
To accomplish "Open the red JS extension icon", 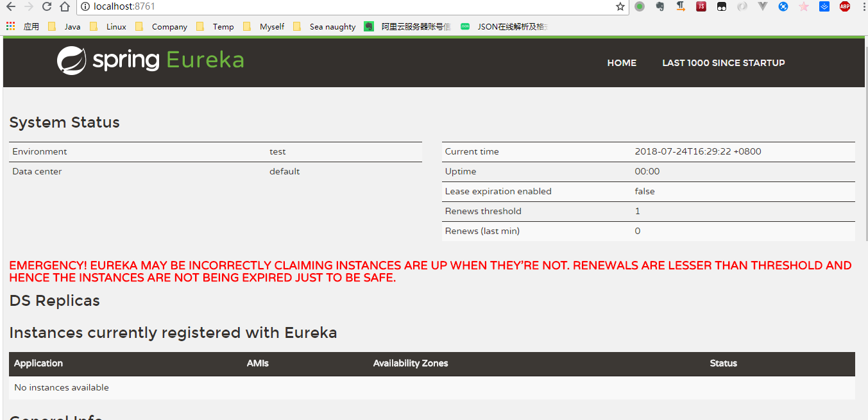I will click(701, 6).
